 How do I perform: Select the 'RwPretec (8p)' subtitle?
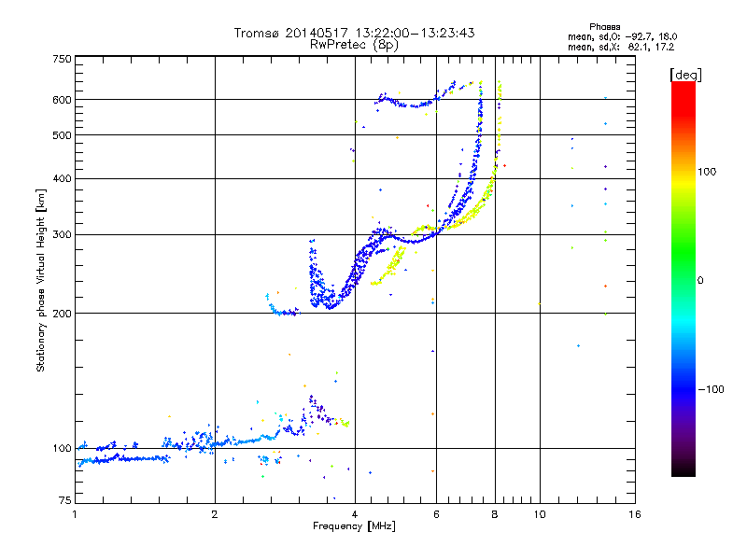coord(354,45)
